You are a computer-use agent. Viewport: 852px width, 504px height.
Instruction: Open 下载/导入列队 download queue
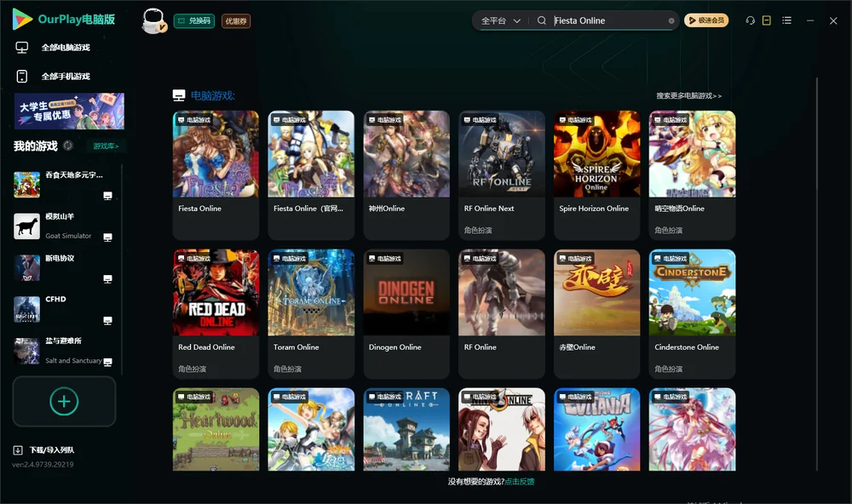point(44,450)
